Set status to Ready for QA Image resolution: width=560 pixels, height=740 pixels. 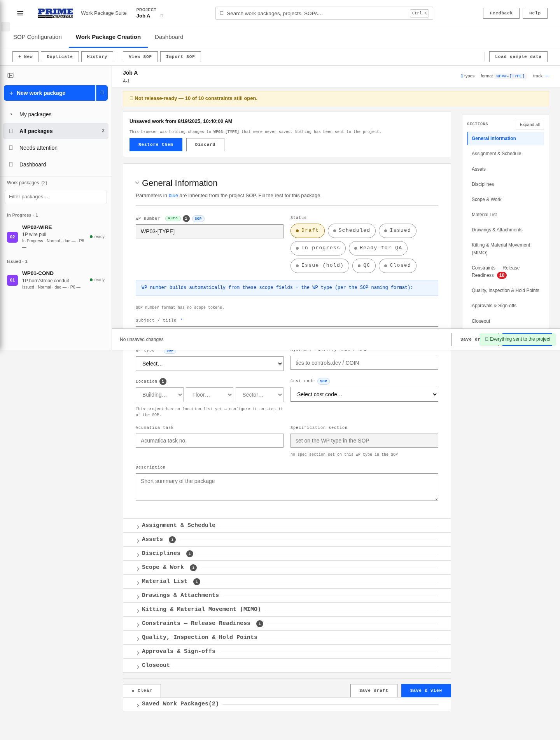click(378, 248)
